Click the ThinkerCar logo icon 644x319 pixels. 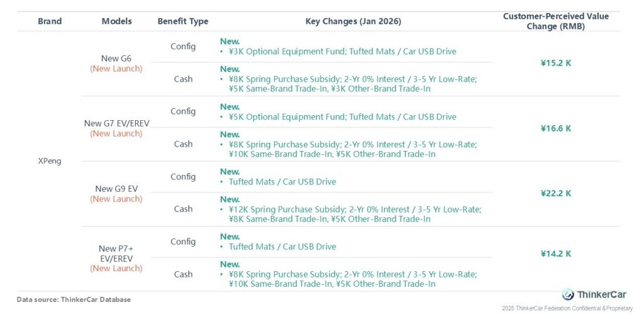568,294
